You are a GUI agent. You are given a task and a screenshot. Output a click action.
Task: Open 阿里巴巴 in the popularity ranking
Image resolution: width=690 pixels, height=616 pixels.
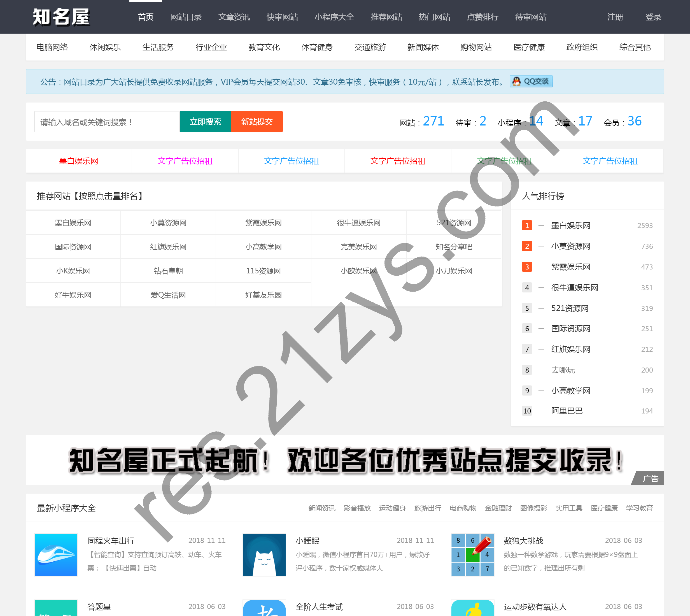point(567,411)
